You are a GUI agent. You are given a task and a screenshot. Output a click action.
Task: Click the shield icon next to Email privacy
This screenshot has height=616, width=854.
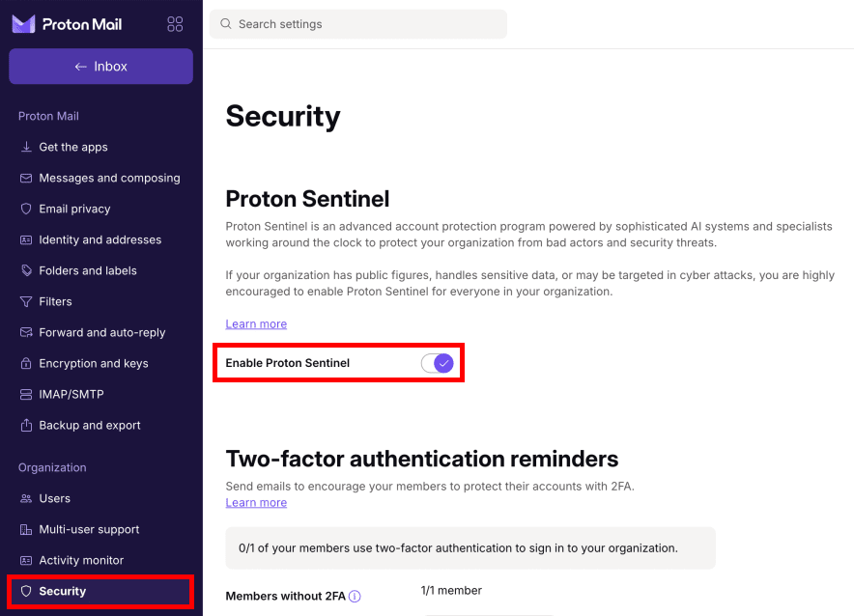click(26, 209)
